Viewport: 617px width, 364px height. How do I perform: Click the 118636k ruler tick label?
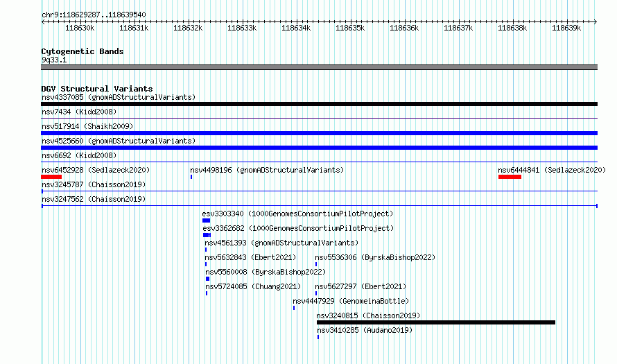pyautogui.click(x=404, y=28)
